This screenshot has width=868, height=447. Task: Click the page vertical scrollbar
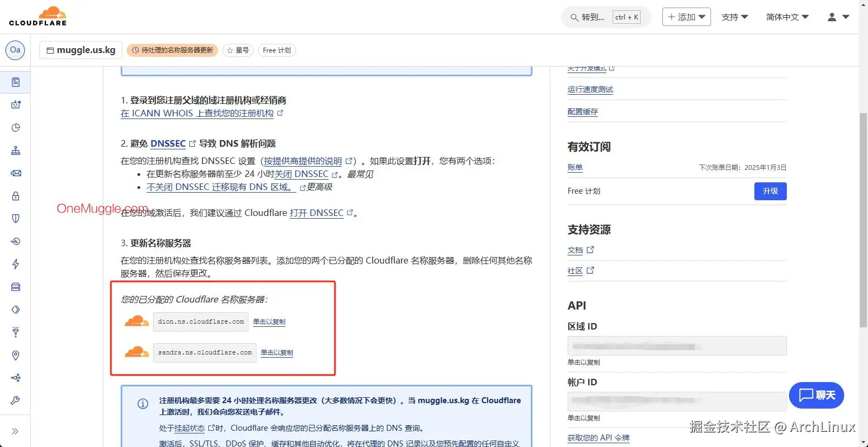[863, 219]
